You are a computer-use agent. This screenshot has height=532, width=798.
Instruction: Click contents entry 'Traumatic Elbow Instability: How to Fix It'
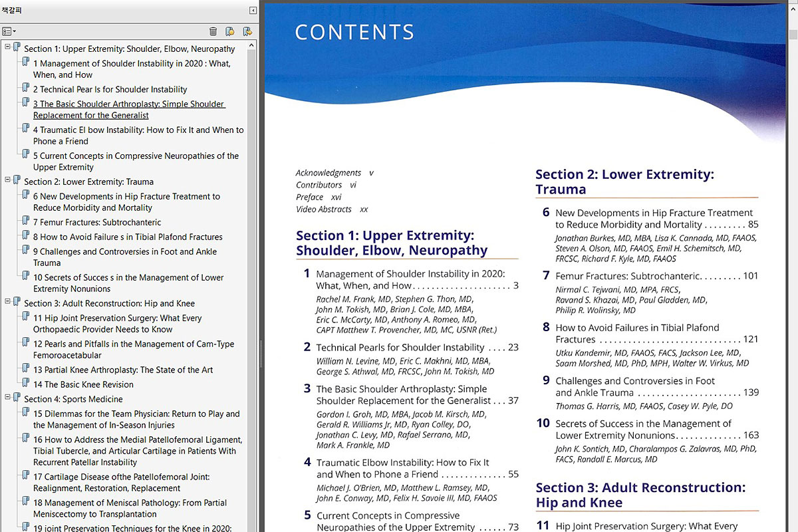pyautogui.click(x=417, y=468)
